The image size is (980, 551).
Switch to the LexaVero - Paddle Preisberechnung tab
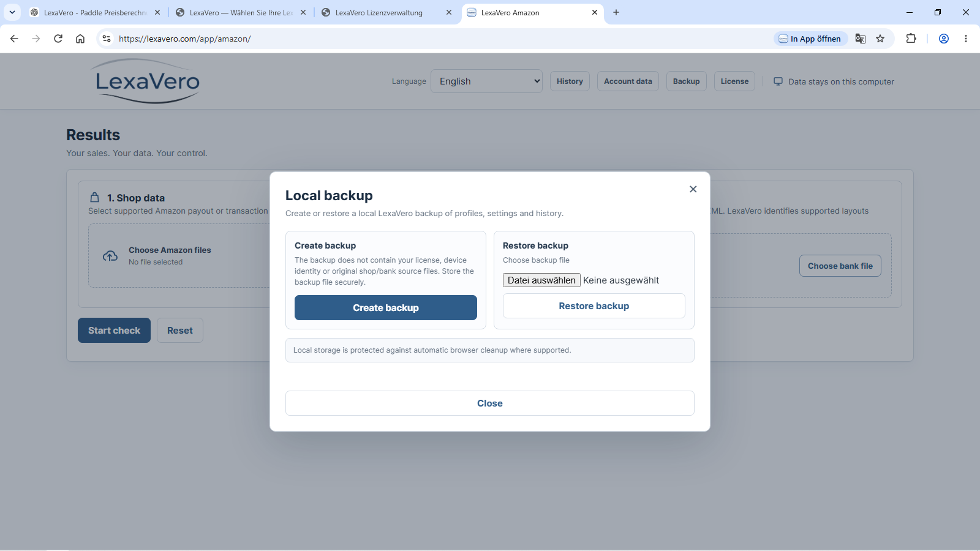click(95, 12)
